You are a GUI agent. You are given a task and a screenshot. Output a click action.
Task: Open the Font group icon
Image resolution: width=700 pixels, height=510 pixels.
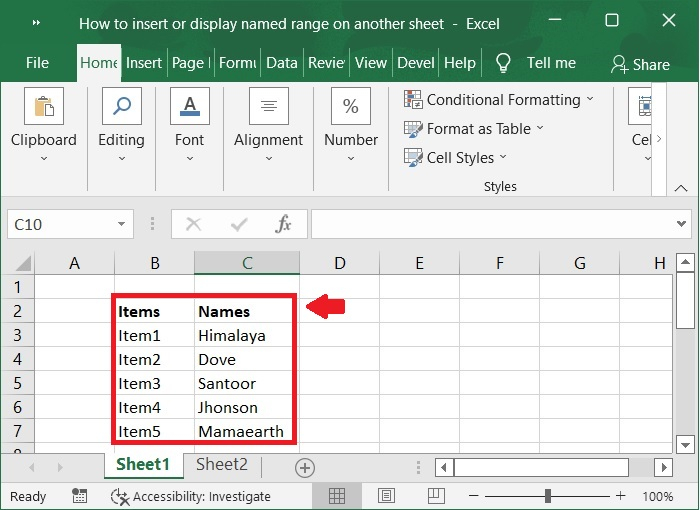[189, 107]
